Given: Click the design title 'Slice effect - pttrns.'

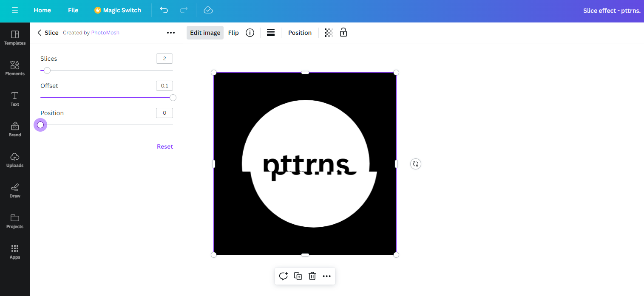Looking at the screenshot, I should [x=612, y=10].
